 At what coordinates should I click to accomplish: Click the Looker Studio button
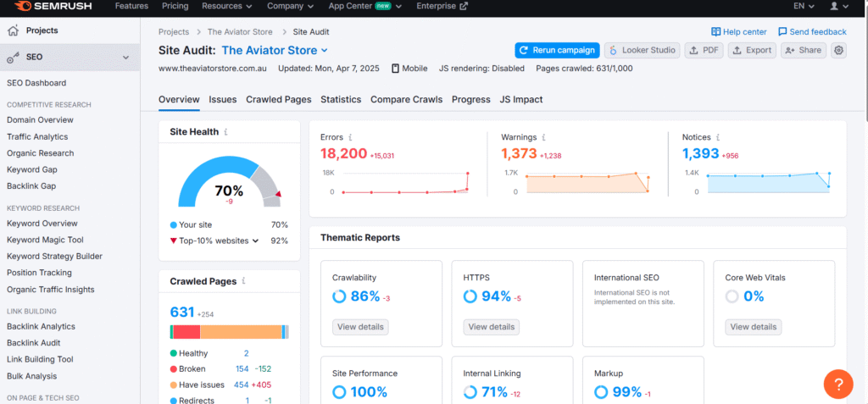pyautogui.click(x=643, y=50)
